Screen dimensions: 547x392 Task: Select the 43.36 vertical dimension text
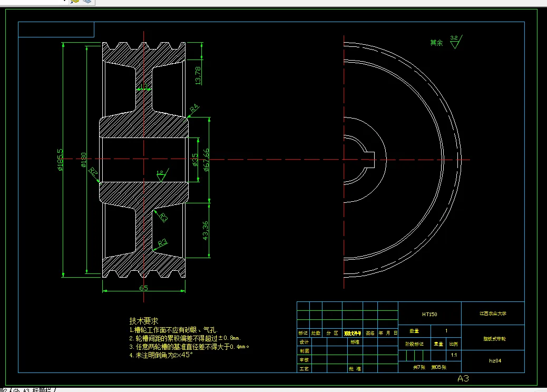[206, 231]
